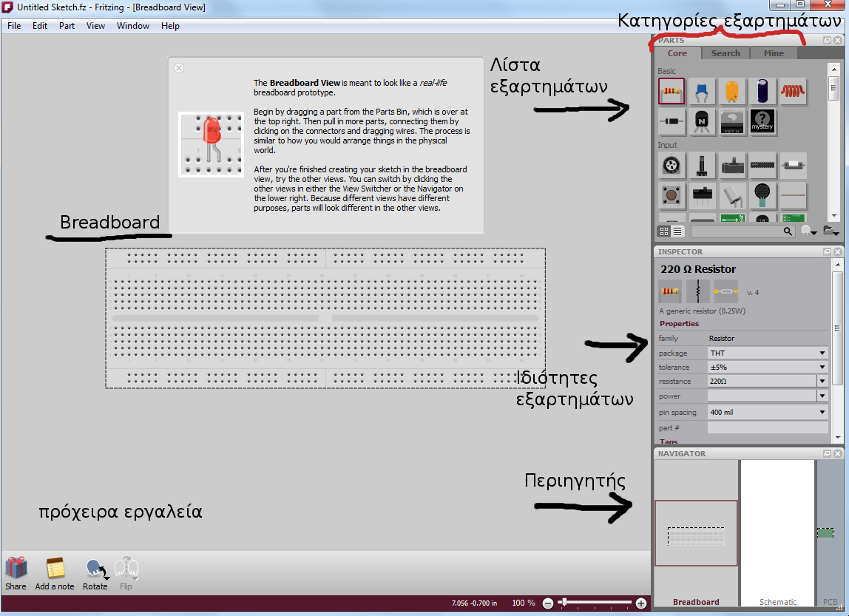Screen dimensions: 849x616
Task: Pick the thin brown flex sensor part
Action: point(793,195)
